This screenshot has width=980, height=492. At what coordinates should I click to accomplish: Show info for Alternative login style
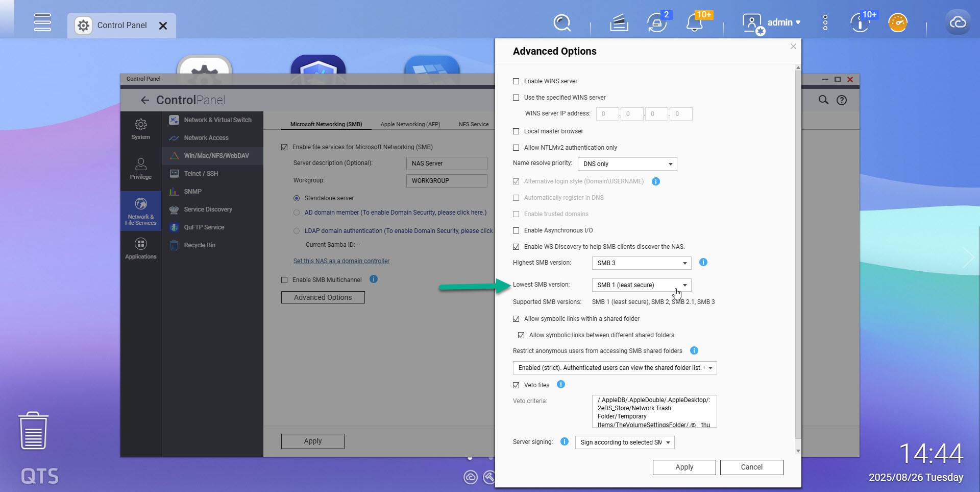coord(656,181)
